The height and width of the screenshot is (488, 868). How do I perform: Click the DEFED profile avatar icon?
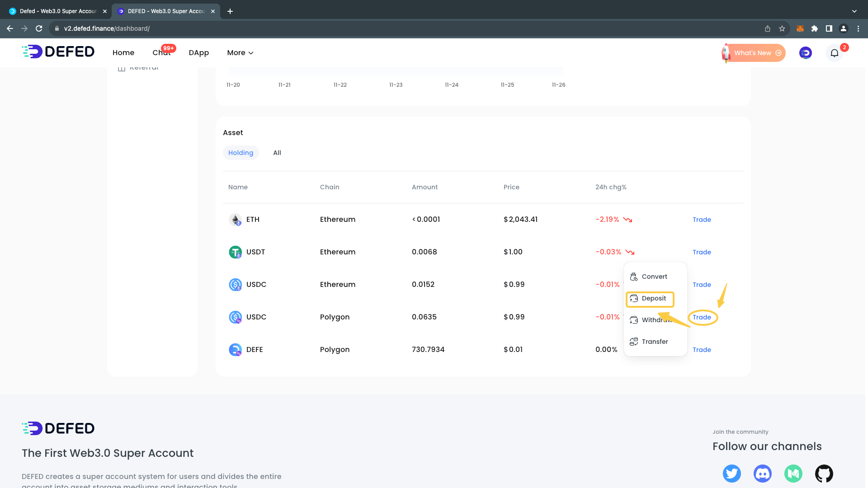[x=805, y=53]
